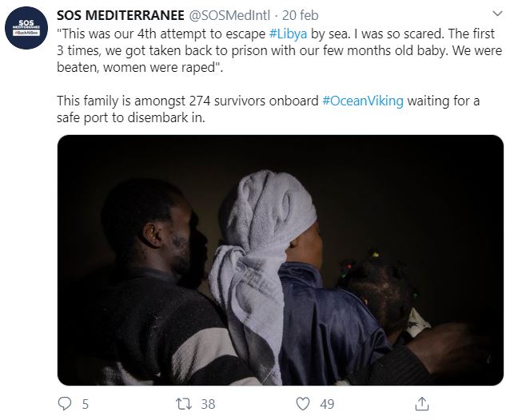Click the retweet count 38
Viewport: 510px width, 420px height.
coord(208,404)
